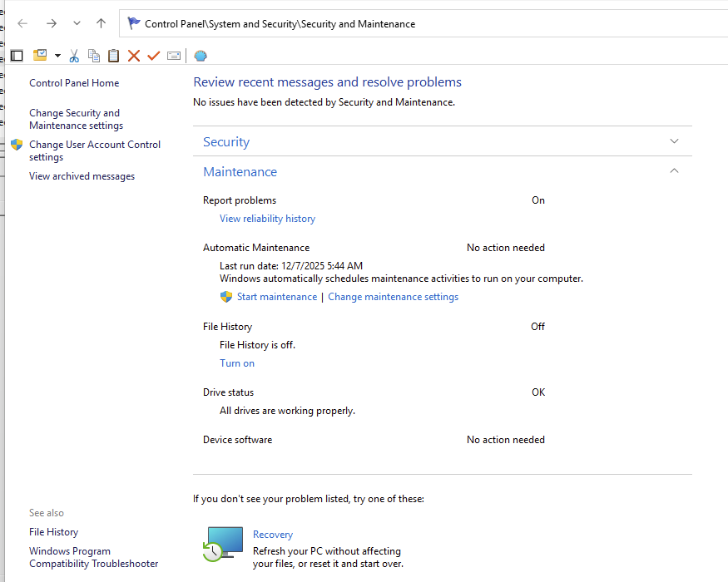The height and width of the screenshot is (582, 728).
Task: Open the folder options dropdown arrow
Action: [57, 56]
